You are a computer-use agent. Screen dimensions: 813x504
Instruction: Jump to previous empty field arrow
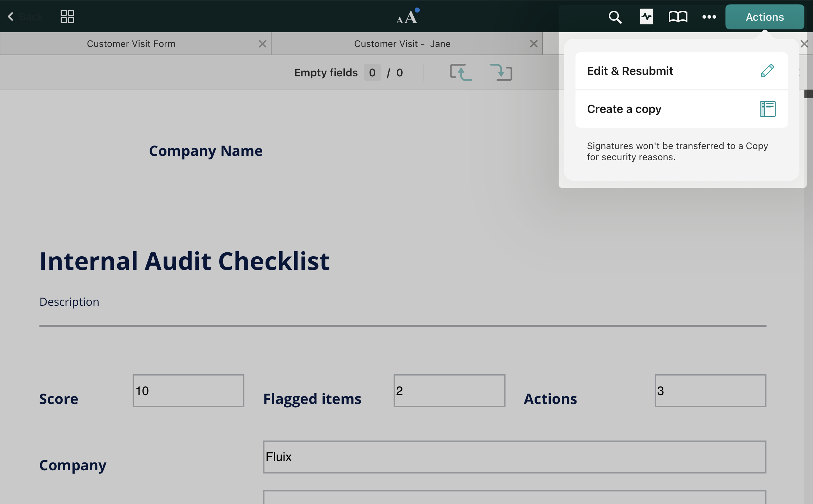coord(461,72)
